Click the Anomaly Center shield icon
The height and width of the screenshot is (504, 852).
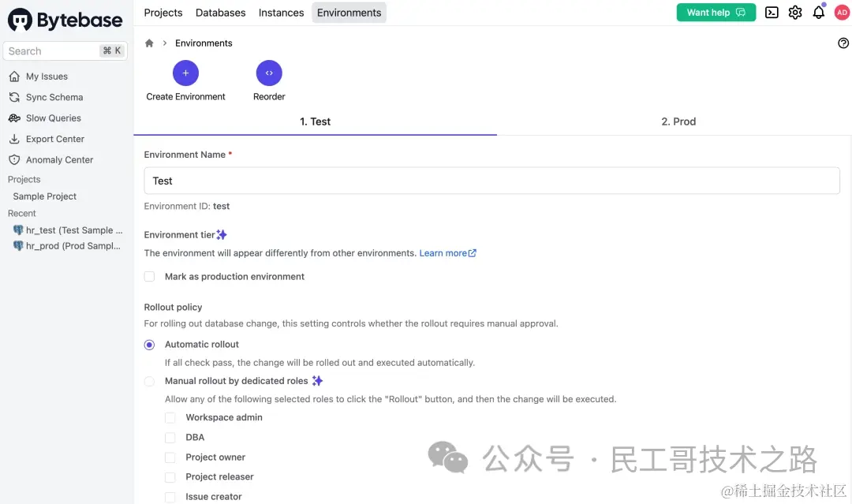click(15, 159)
